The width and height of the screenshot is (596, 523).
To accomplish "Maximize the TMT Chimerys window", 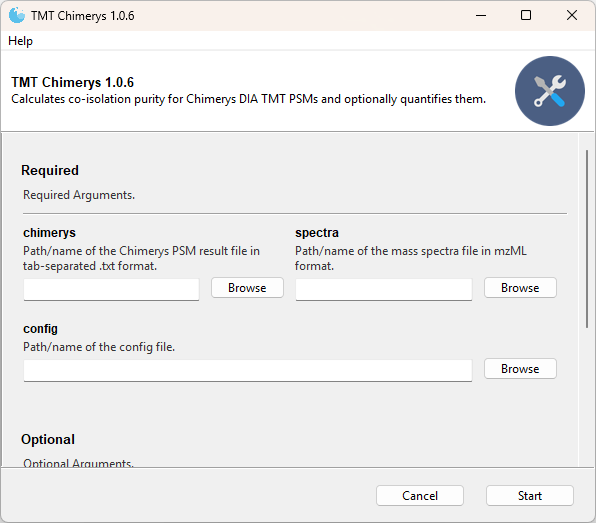I will click(526, 16).
